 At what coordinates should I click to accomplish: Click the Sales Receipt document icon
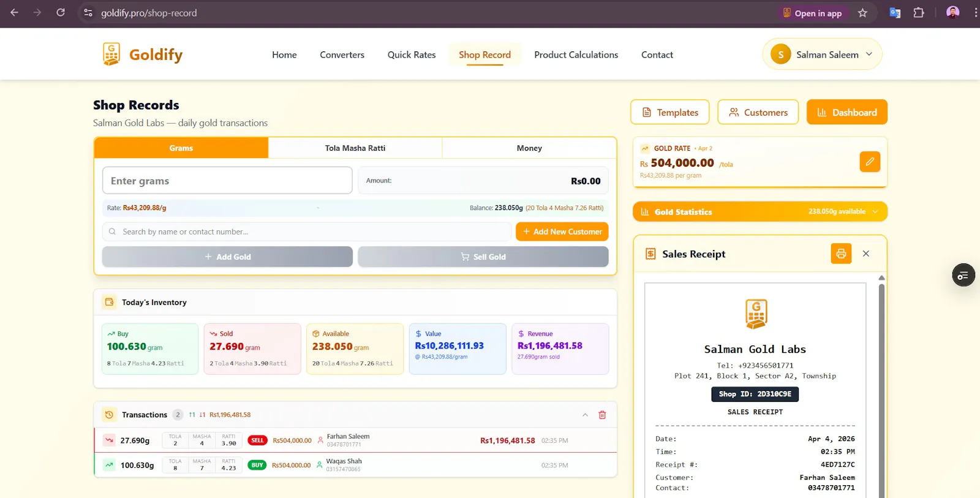(650, 254)
